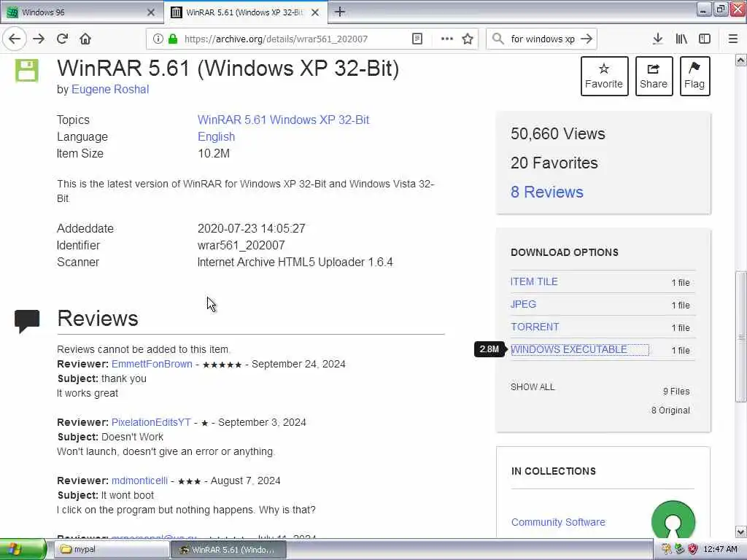Share this archive item
Viewport: 747px width, 560px height.
654,76
